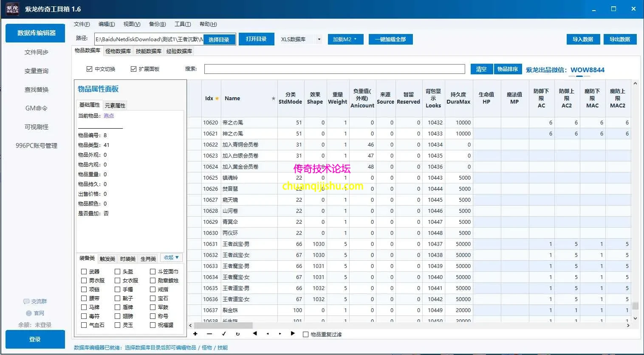The height and width of the screenshot is (355, 644).
Task: Click the vertical scrollbar thumb of the table
Action: point(635,306)
